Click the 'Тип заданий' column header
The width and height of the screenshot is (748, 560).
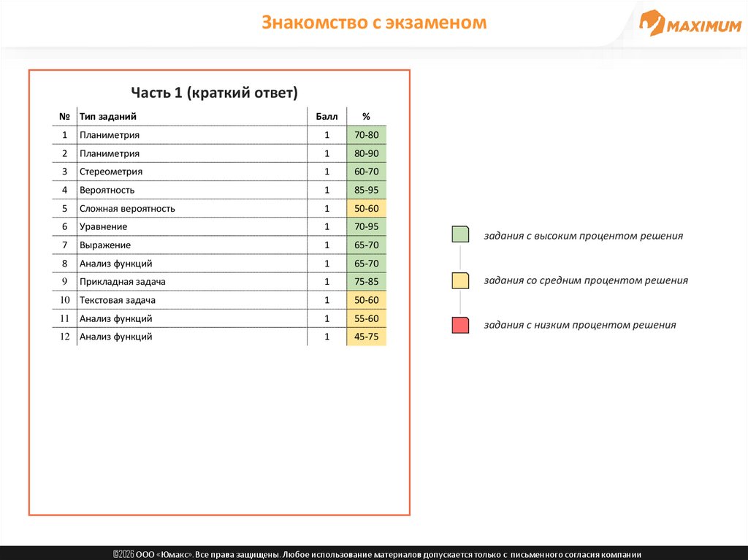pos(108,116)
